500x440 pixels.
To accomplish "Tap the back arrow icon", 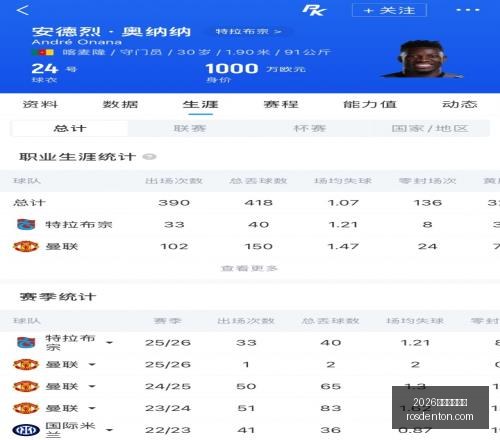I will [x=23, y=10].
